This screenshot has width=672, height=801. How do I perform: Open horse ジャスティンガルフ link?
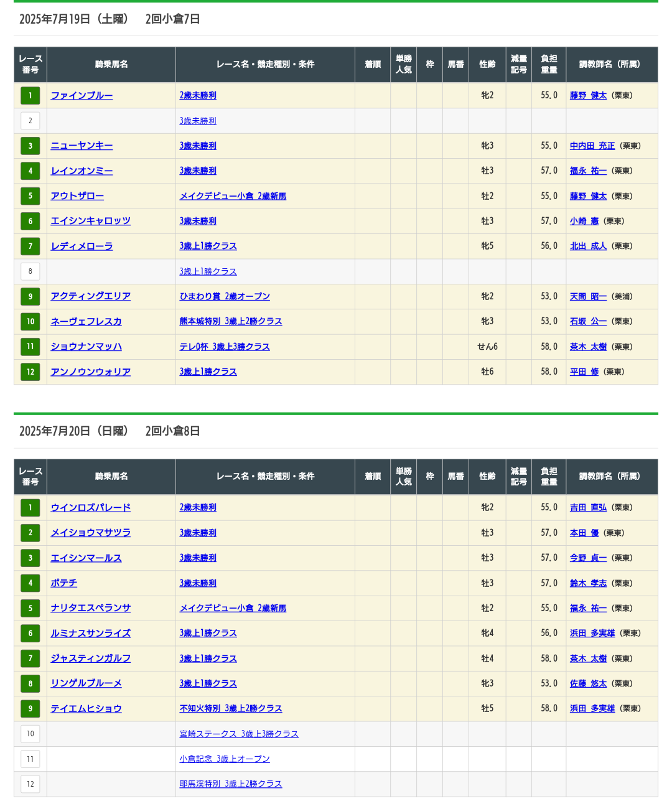click(91, 658)
